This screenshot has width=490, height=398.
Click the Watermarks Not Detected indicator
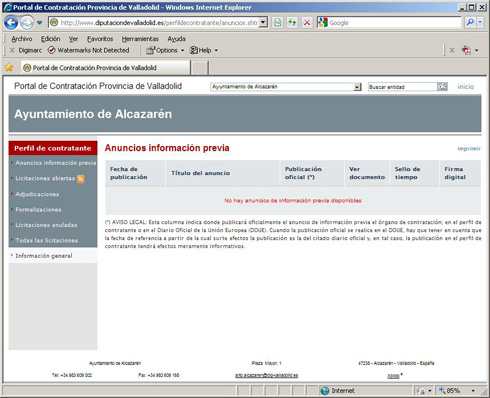pyautogui.click(x=88, y=50)
